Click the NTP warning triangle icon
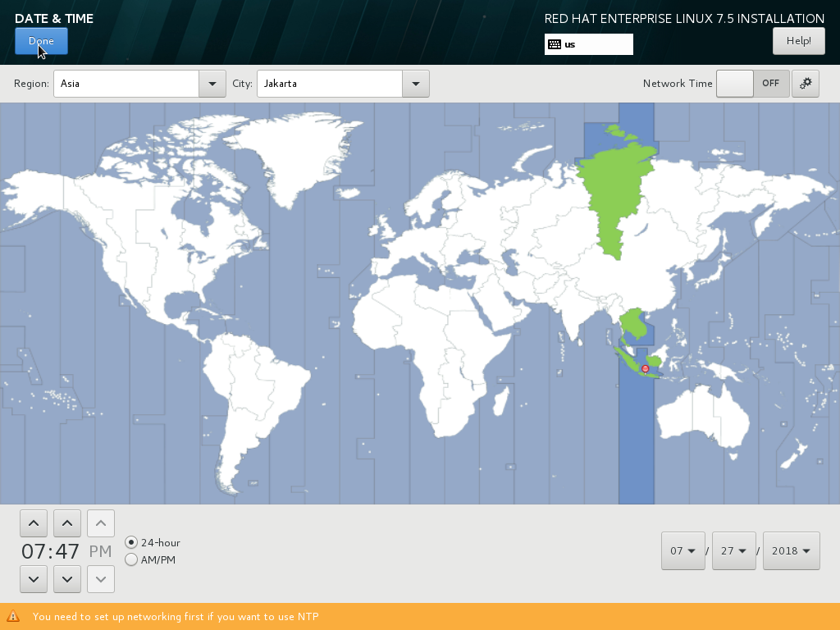 click(x=13, y=617)
